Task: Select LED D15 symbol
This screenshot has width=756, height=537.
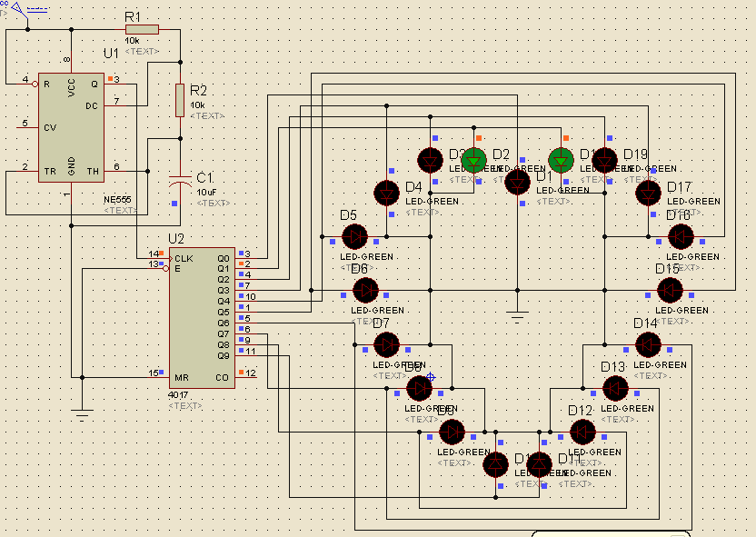Action: 671,290
